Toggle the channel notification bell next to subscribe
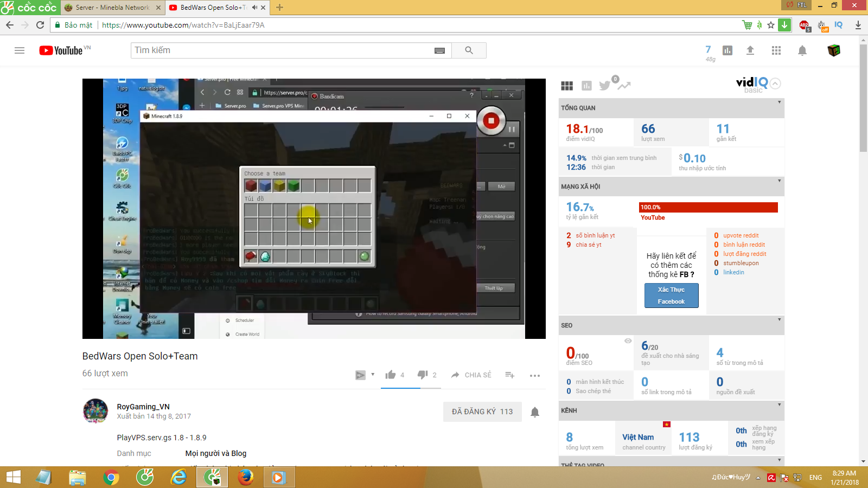 coord(535,412)
